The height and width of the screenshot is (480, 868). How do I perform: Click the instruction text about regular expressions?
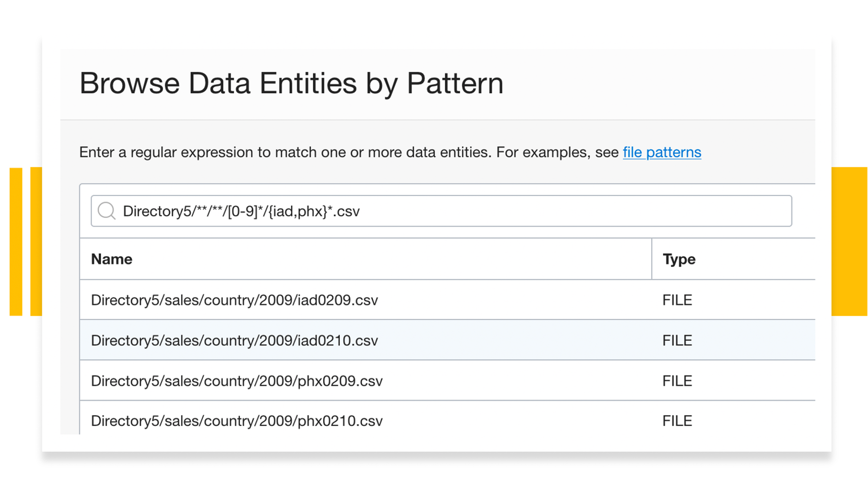(x=341, y=152)
